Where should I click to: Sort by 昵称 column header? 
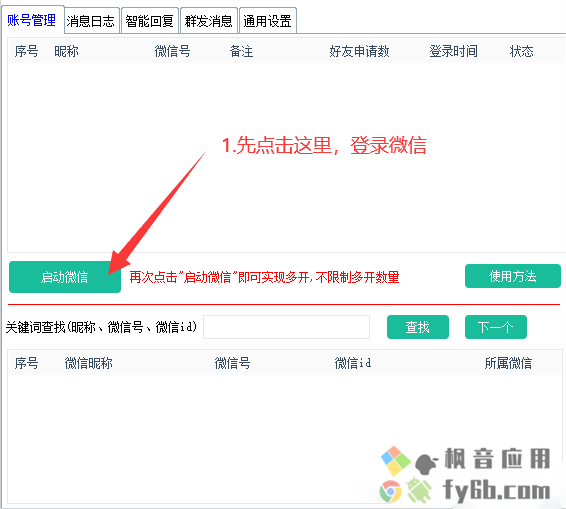click(x=66, y=51)
